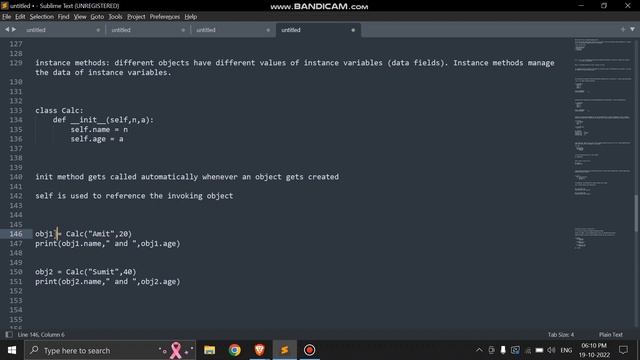Open Bandicam recorder from taskbar
This screenshot has height=360, width=640.
(309, 350)
